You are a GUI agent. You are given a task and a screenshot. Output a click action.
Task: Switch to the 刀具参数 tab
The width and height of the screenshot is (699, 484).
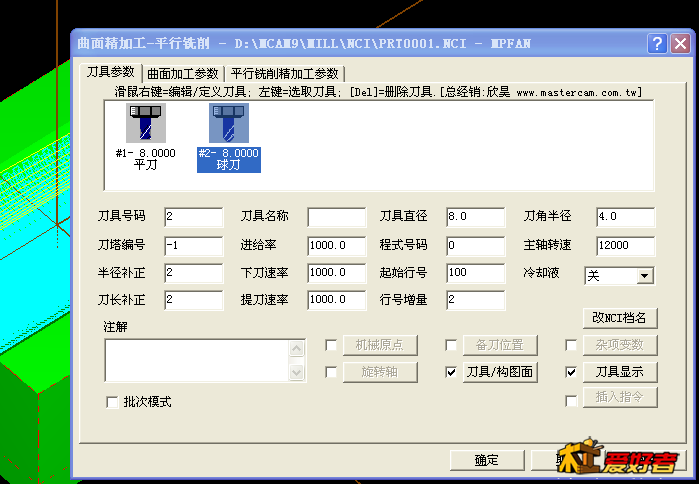click(x=111, y=72)
